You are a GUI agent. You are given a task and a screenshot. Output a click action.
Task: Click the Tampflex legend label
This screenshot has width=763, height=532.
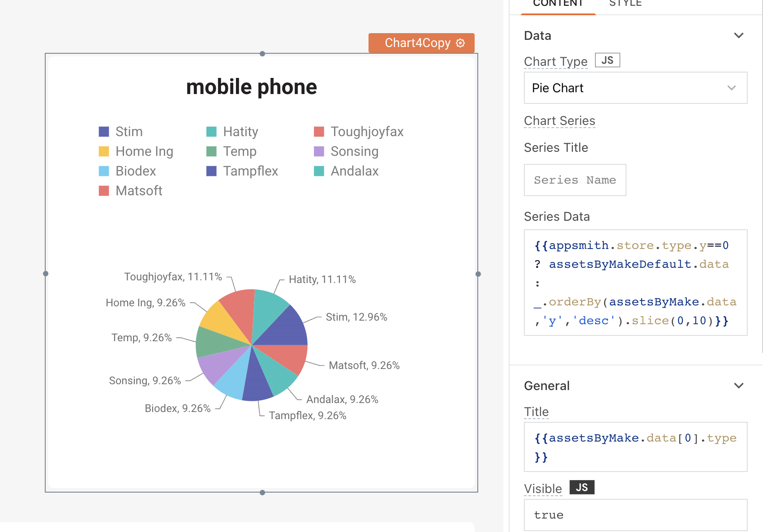(x=250, y=171)
